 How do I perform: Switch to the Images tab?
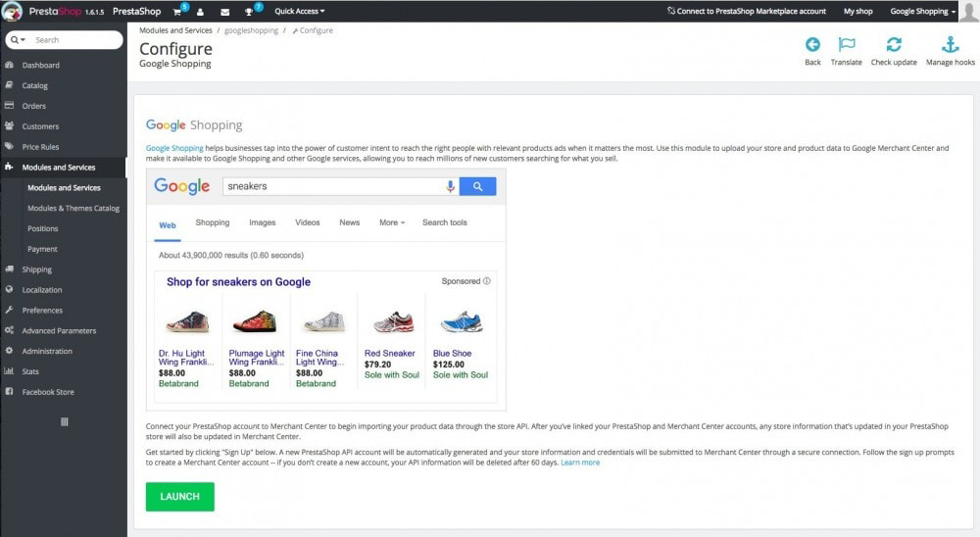(263, 222)
